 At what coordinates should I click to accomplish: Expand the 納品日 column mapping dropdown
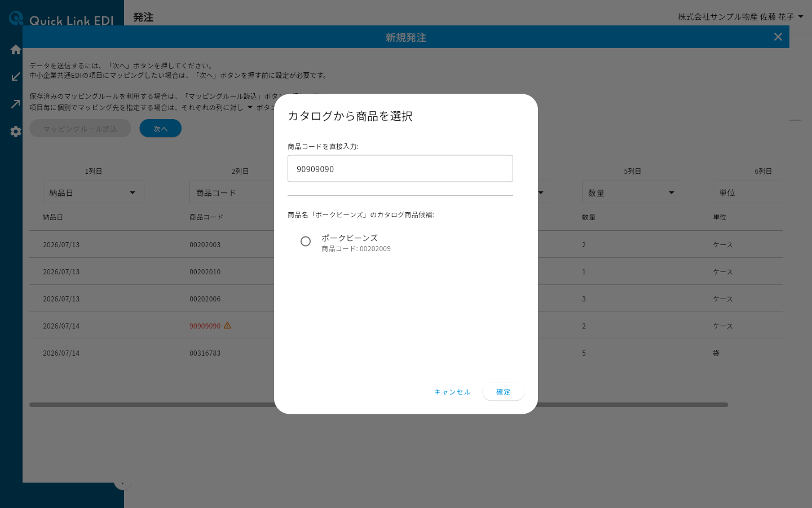(94, 192)
